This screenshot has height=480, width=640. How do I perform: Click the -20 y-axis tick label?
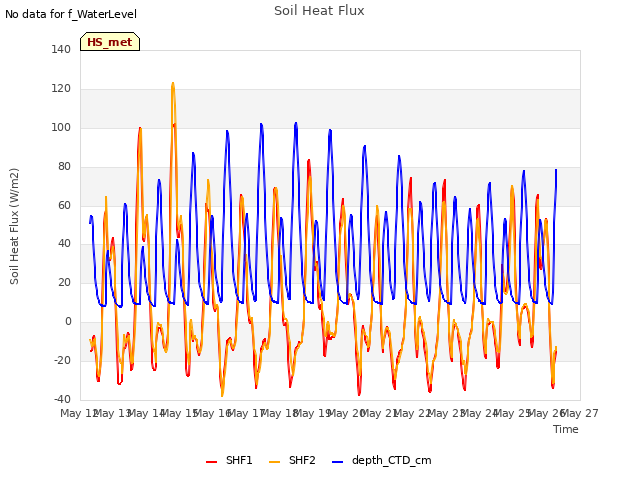coord(62,360)
